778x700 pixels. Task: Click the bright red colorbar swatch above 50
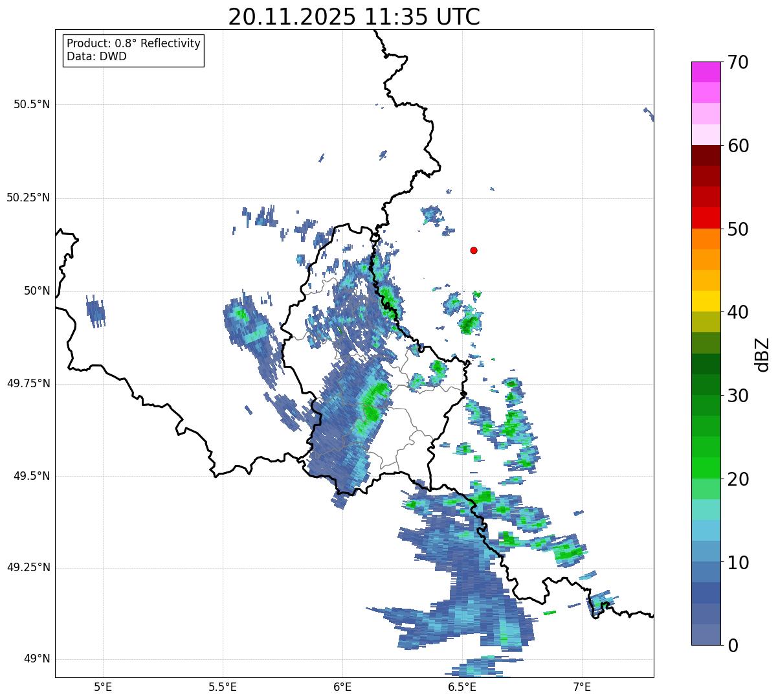706,218
